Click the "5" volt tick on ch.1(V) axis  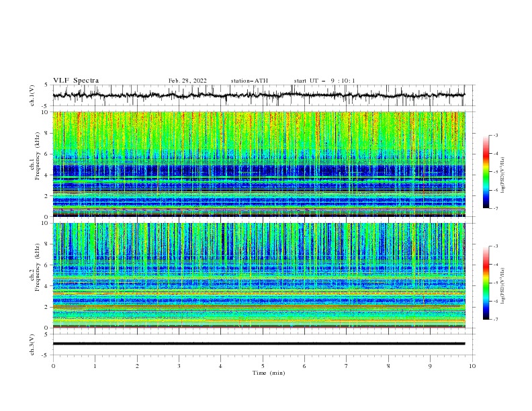(47, 85)
